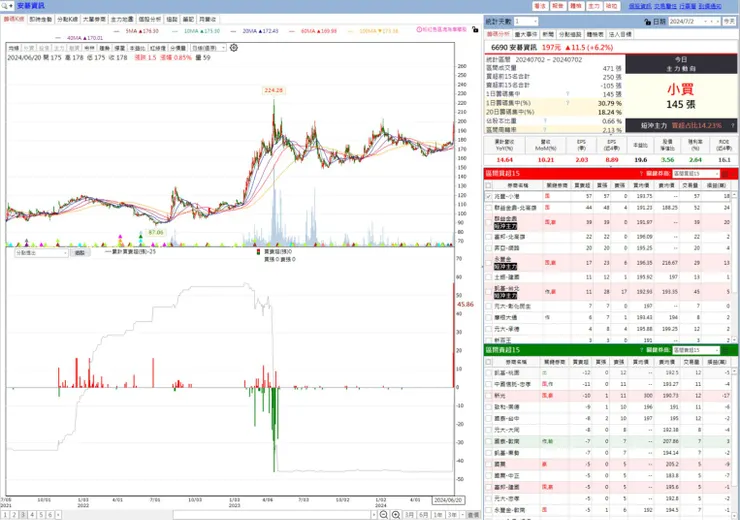Click help icon in red 買超15 header
740x520 pixels.
coord(641,174)
